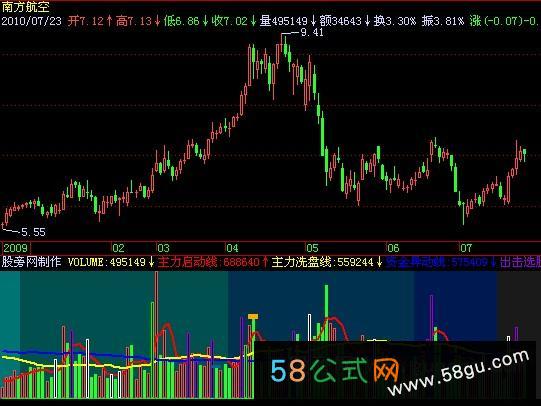Select the close price 收7.02
This screenshot has height=406, width=541.
pyautogui.click(x=229, y=21)
